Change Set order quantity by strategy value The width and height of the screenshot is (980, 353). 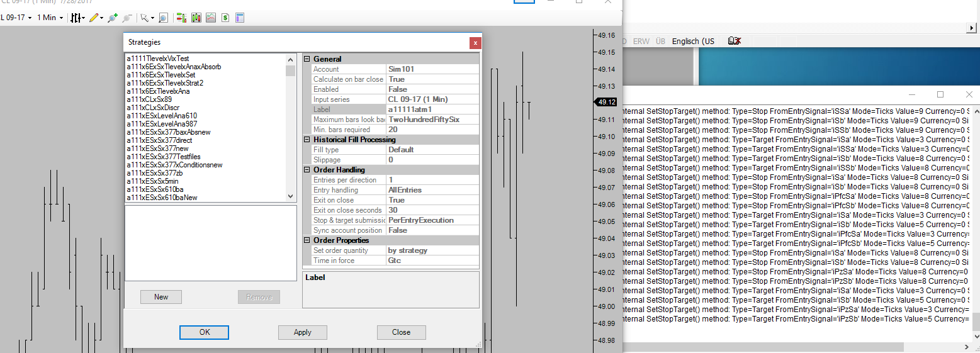pyautogui.click(x=432, y=250)
